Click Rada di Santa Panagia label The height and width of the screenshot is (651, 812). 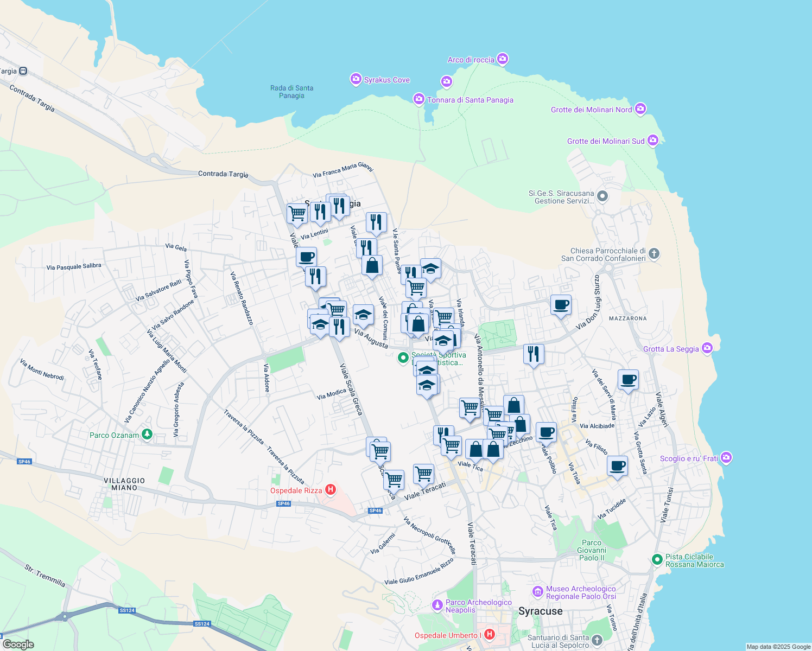click(x=291, y=92)
